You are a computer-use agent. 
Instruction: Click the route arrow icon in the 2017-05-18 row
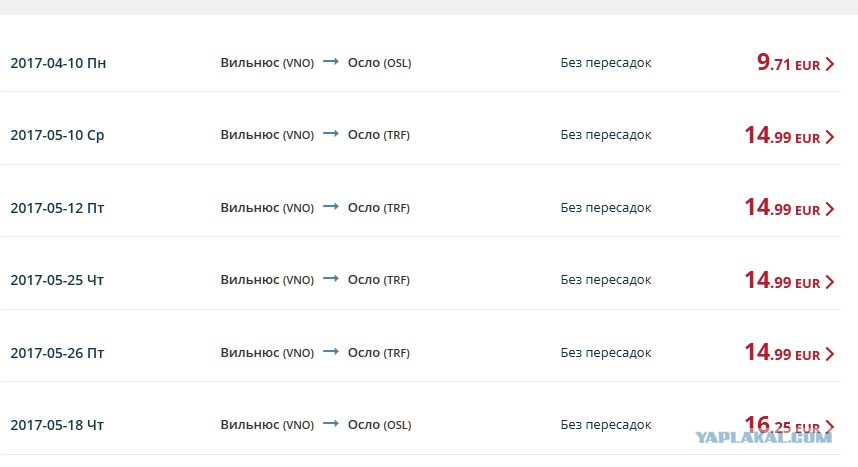tap(331, 423)
